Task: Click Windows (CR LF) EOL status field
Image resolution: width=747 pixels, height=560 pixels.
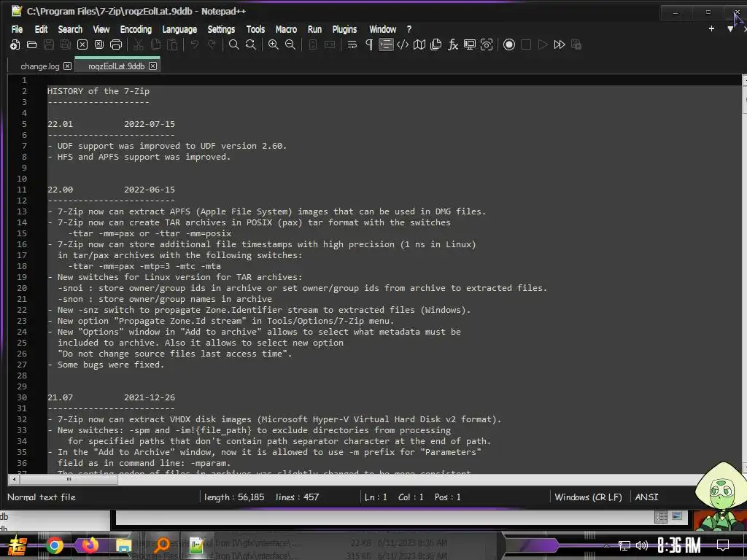Action: coord(589,497)
